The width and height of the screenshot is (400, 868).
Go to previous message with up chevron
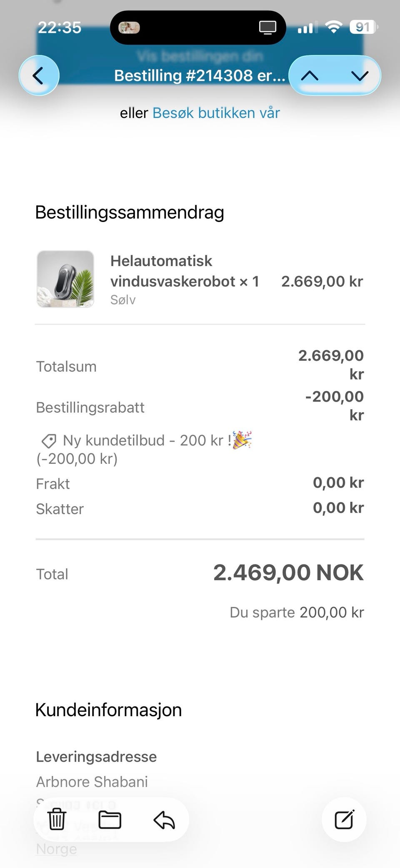pos(310,75)
